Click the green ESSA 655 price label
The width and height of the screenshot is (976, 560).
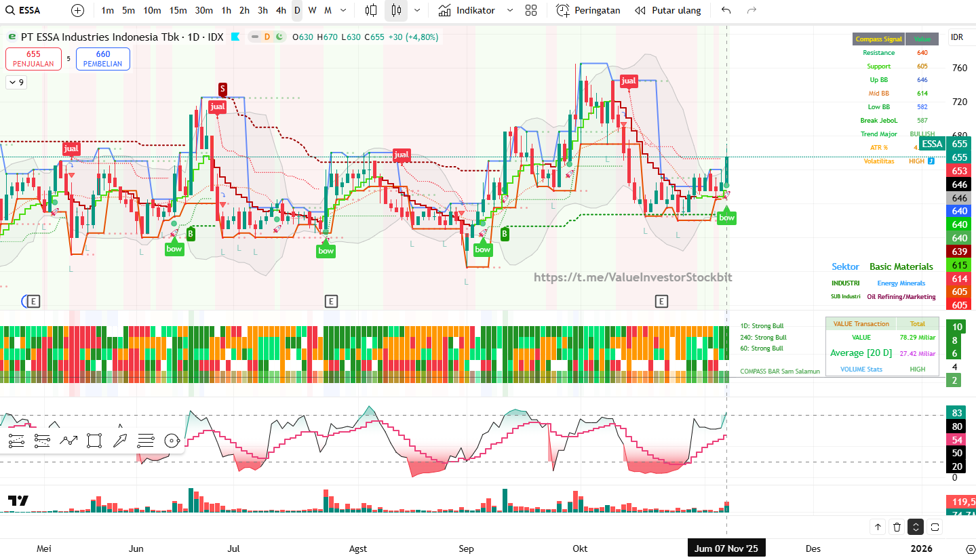tap(945, 144)
